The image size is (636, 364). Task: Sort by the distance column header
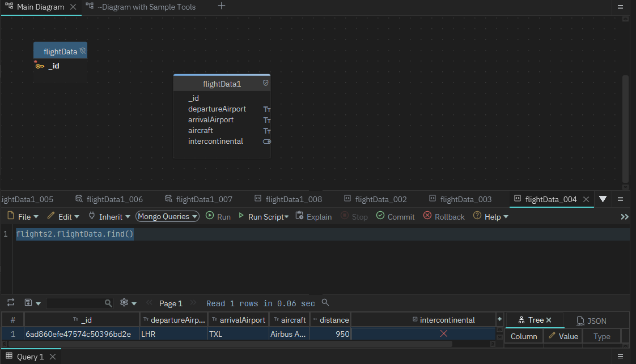(x=330, y=320)
